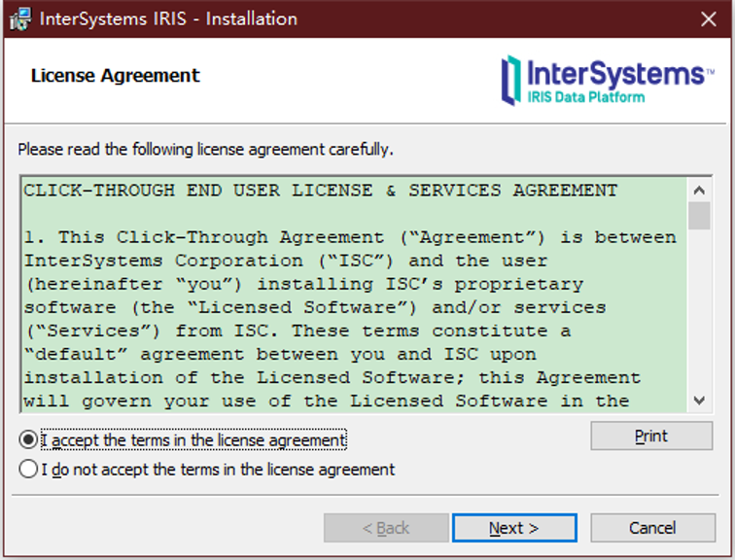Cancel the installation
This screenshot has width=735, height=560.
pos(652,528)
